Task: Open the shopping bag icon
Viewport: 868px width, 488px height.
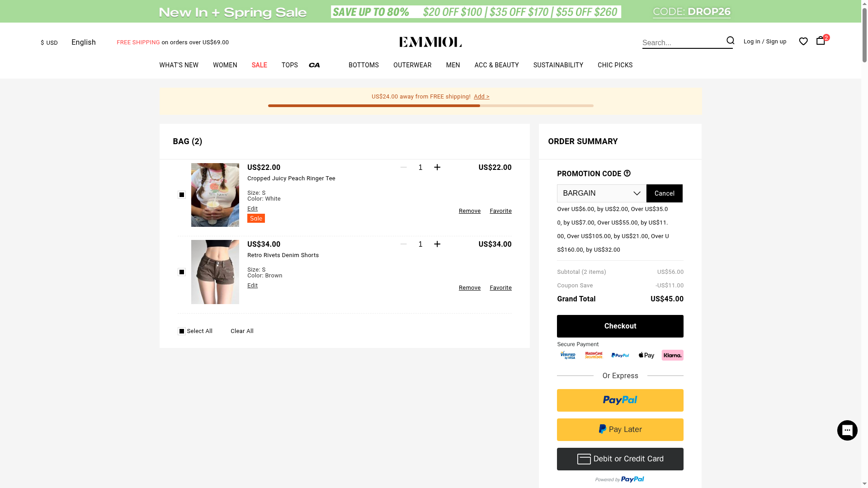Action: (x=821, y=41)
